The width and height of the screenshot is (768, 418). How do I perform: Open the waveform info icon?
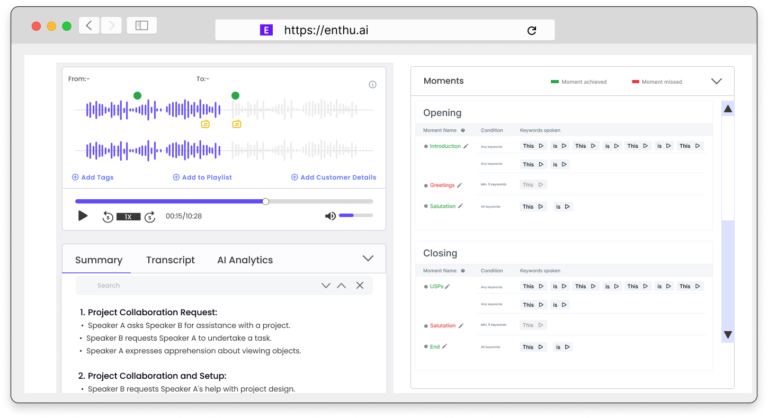point(372,85)
